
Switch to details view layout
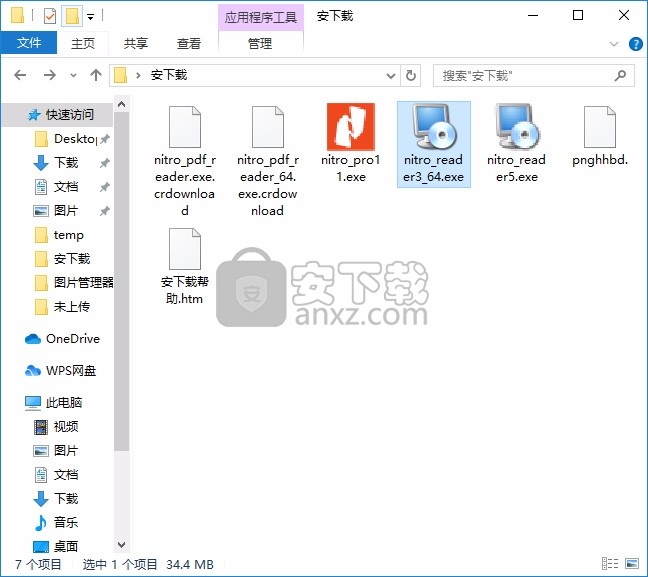coord(610,564)
